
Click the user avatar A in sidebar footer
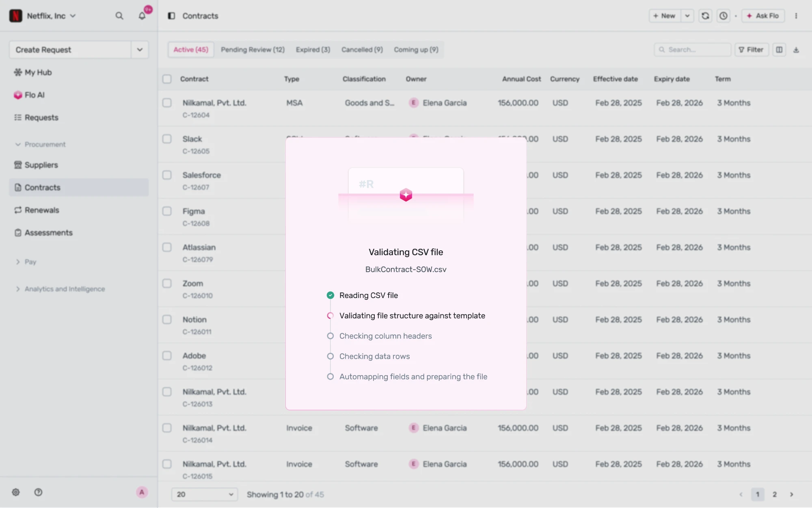(142, 492)
